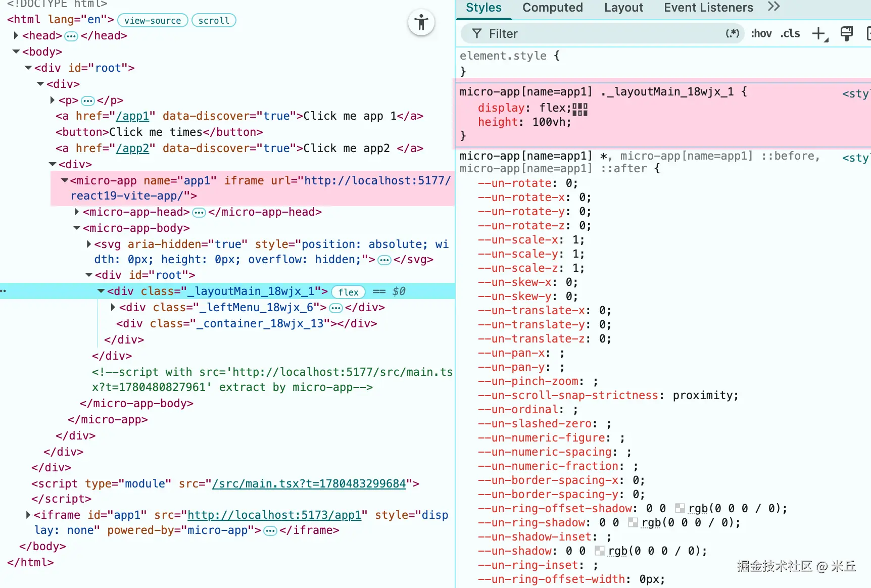The width and height of the screenshot is (871, 588).
Task: Expand the micro-app-head node
Action: pyautogui.click(x=77, y=212)
